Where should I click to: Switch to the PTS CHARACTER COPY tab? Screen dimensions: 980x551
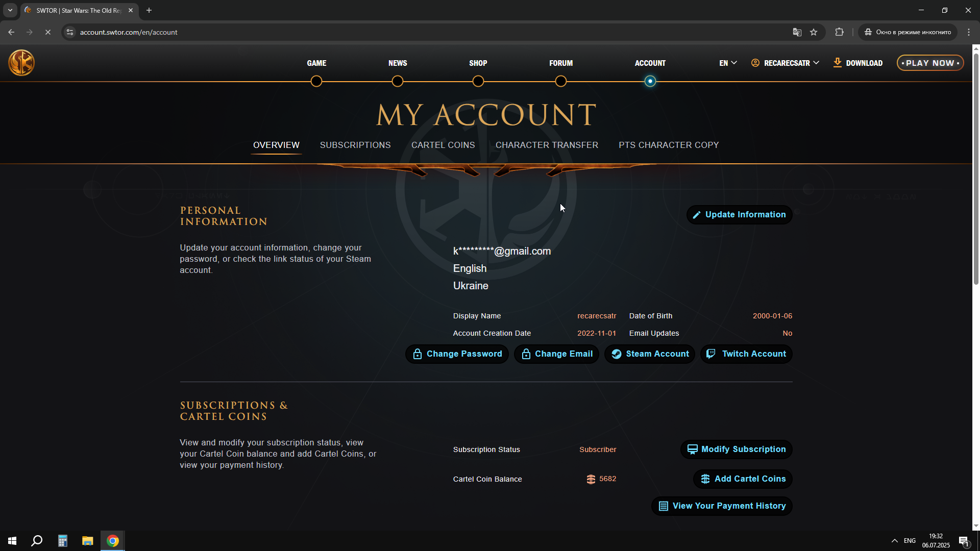point(669,145)
